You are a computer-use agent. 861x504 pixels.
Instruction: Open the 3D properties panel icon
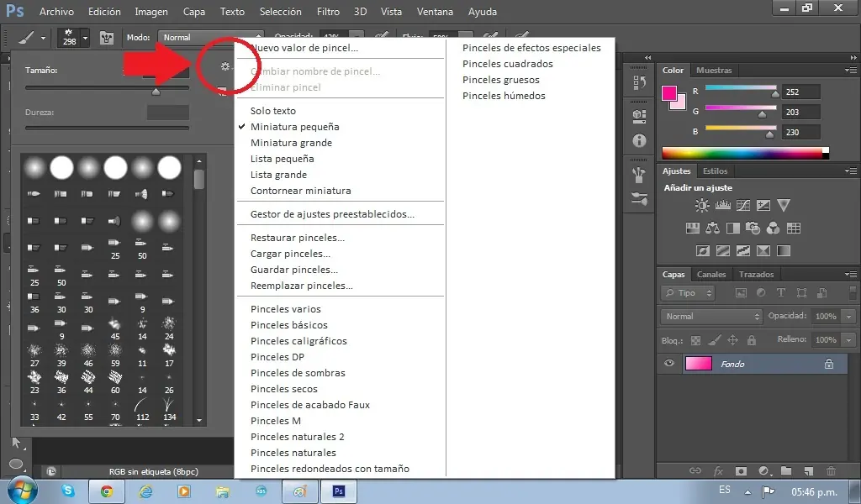pos(639,115)
